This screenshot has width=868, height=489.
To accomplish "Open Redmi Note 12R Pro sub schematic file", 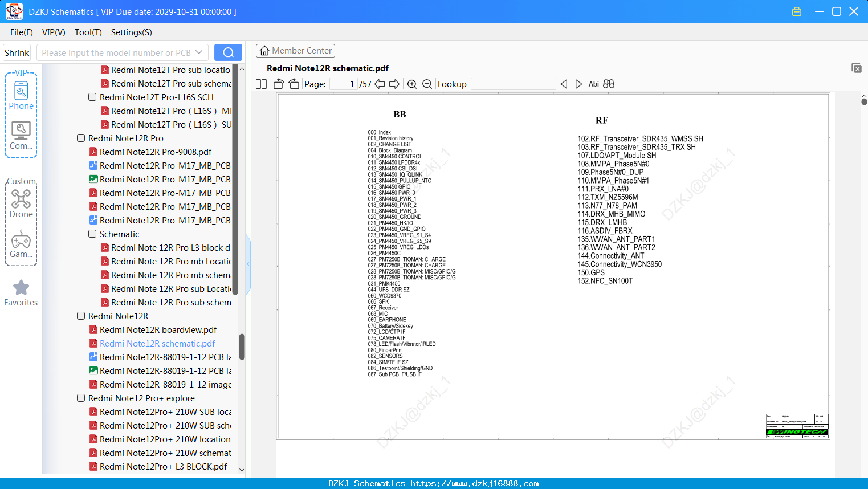I will pos(166,303).
